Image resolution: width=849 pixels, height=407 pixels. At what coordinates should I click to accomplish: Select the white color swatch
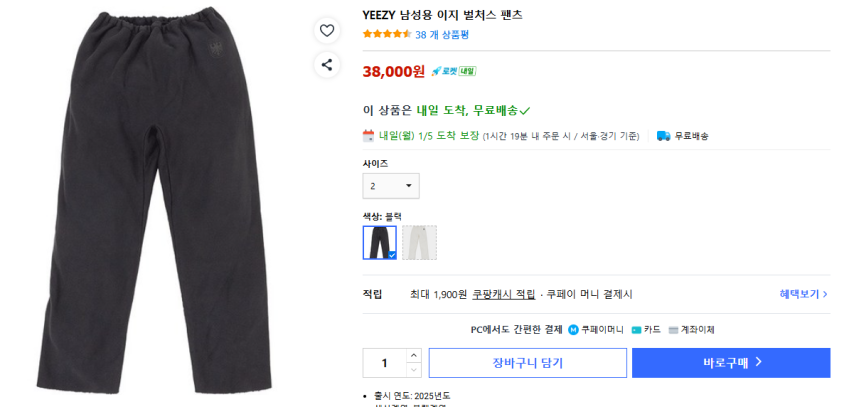pyautogui.click(x=420, y=242)
